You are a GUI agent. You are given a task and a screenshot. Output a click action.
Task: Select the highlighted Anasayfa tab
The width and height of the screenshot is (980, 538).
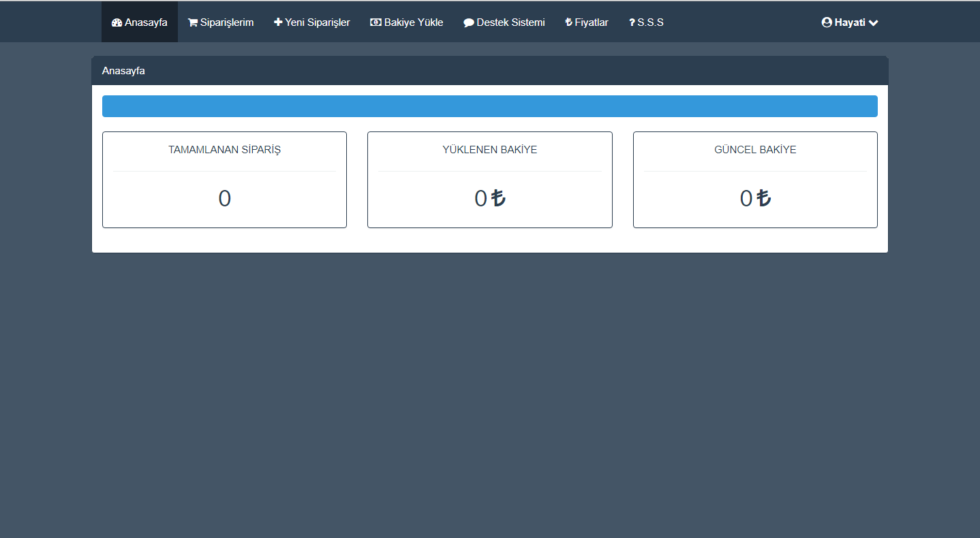[x=139, y=22]
